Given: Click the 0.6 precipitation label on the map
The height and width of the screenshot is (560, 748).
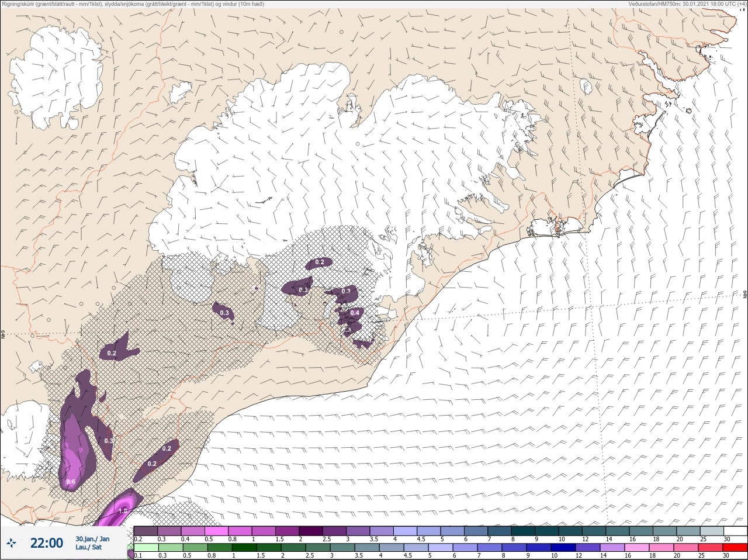Looking at the screenshot, I should coord(71,482).
